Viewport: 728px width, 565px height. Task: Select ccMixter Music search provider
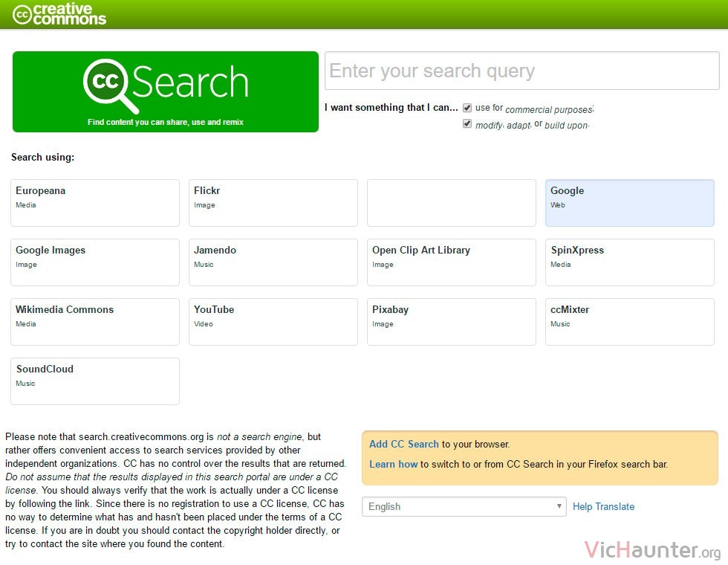pyautogui.click(x=630, y=322)
